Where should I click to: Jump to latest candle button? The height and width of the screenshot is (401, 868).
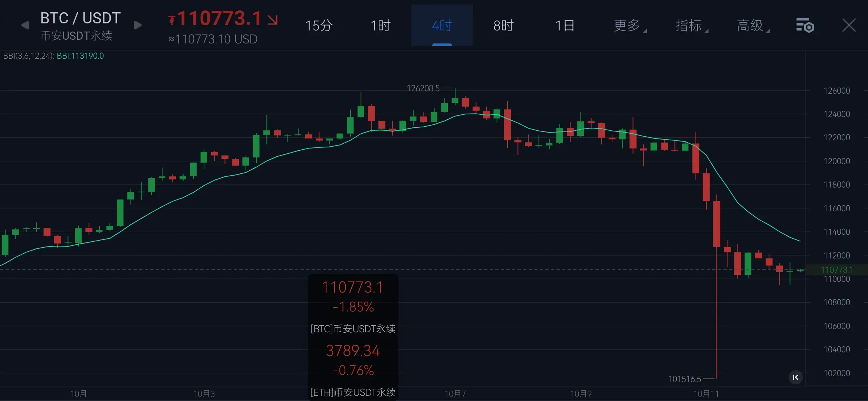pos(795,377)
